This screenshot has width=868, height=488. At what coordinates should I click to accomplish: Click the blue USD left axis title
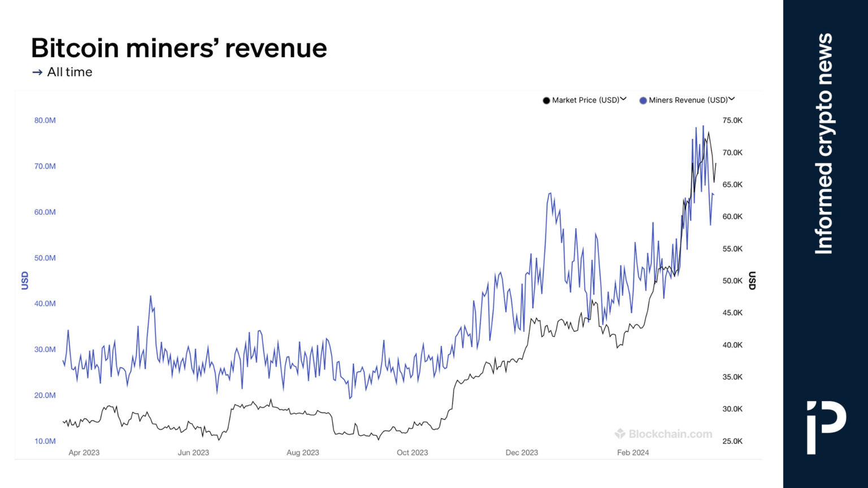coord(25,281)
